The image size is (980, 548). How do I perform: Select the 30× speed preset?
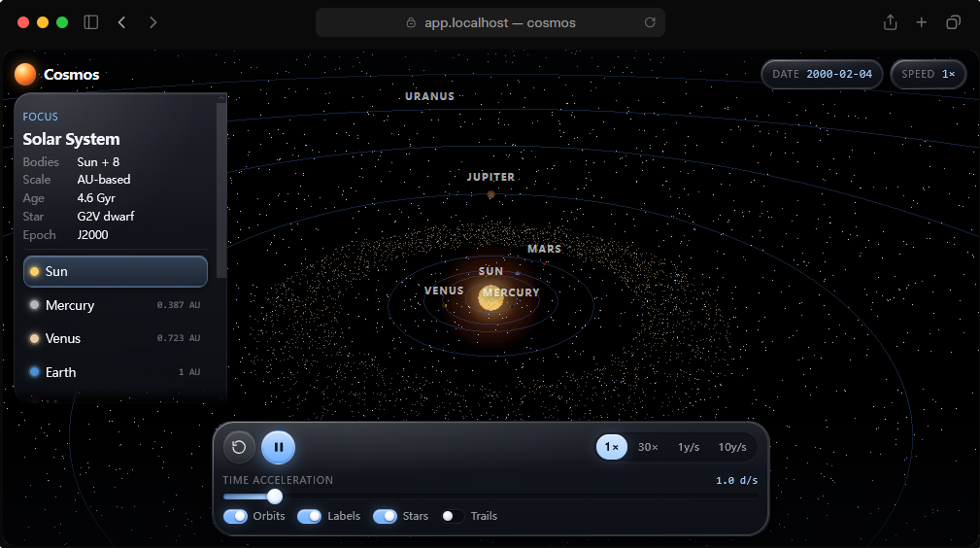[648, 447]
